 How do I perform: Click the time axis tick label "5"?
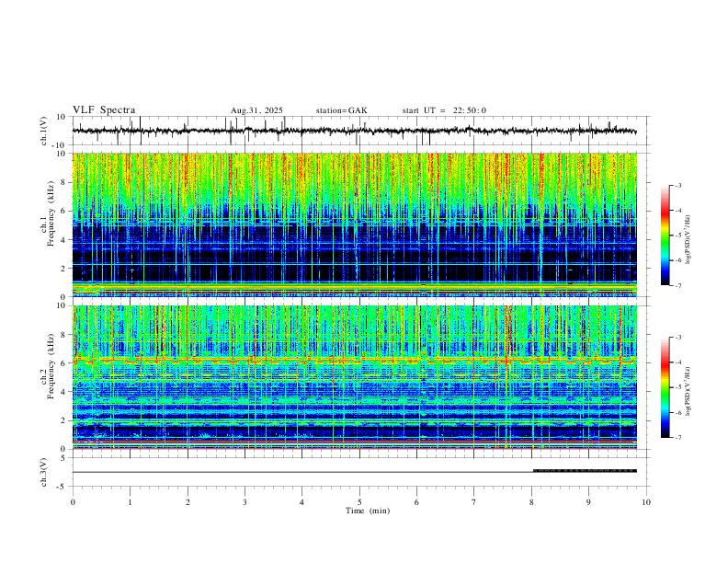[359, 502]
